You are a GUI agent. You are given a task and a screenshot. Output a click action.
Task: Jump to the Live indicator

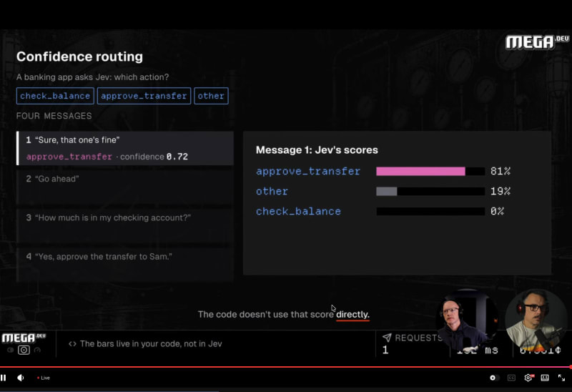click(x=44, y=378)
